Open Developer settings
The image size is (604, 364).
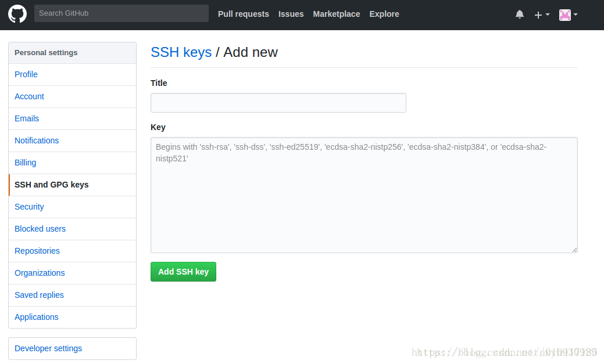73,348
